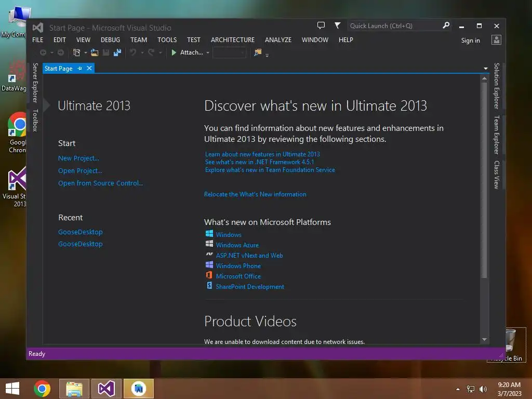
Task: Open the Team Explorer side tab
Action: tap(496, 135)
